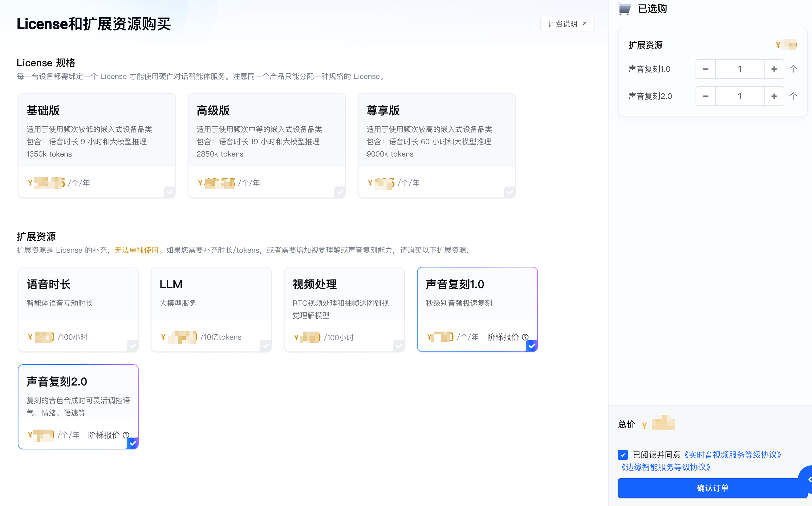Open the 《实时音视频服务等级协议》 link
812x506 pixels.
point(732,455)
